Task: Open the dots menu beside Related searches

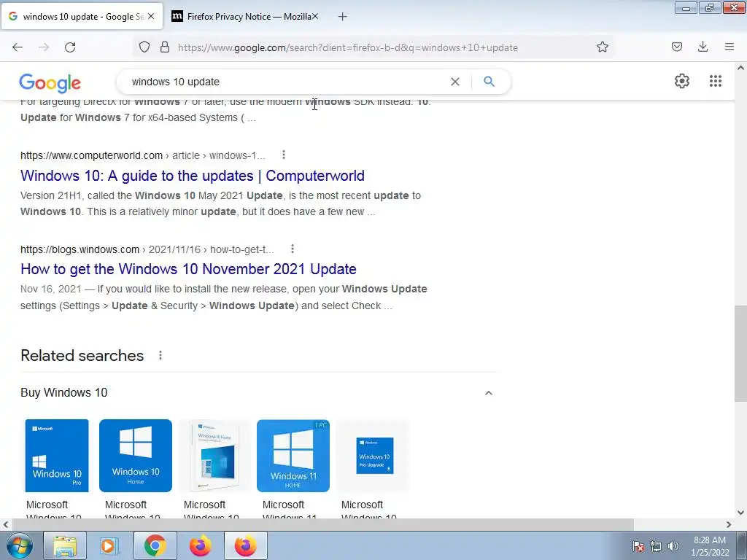Action: pos(160,355)
